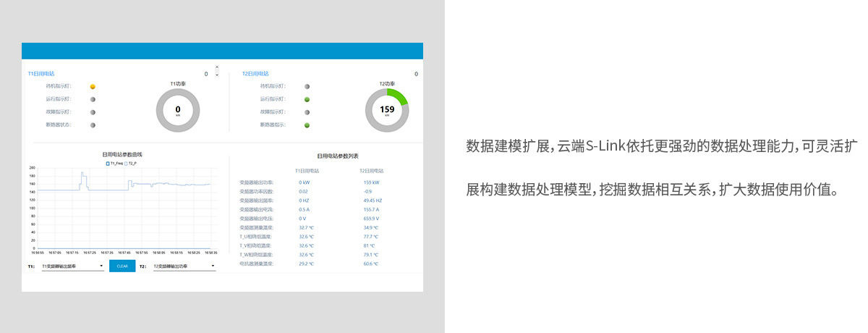Viewport: 868px width, 333px height.
Task: Open the T2 parameter dropdown
Action: pos(184,266)
